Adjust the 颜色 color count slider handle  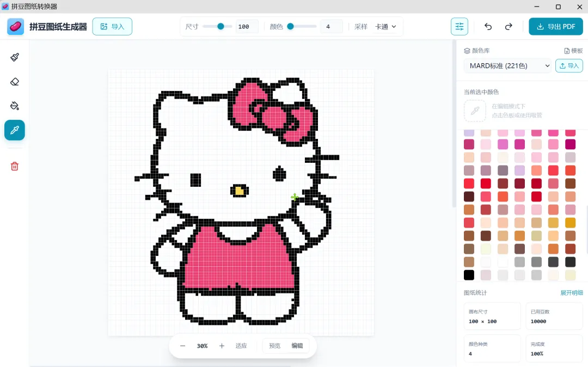coord(290,26)
